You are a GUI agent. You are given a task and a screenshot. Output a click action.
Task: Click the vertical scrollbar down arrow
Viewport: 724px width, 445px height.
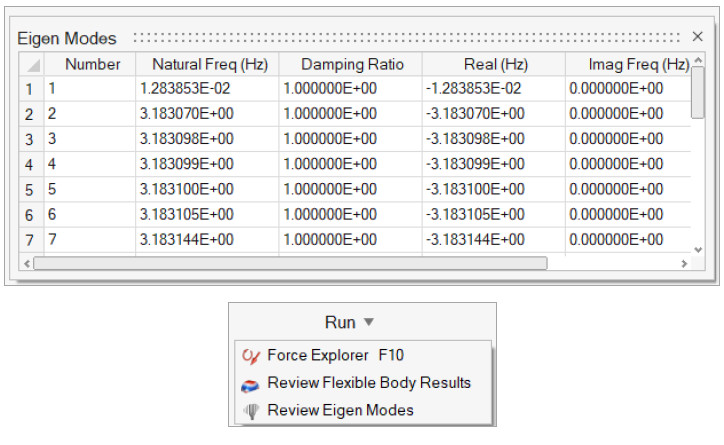[698, 248]
